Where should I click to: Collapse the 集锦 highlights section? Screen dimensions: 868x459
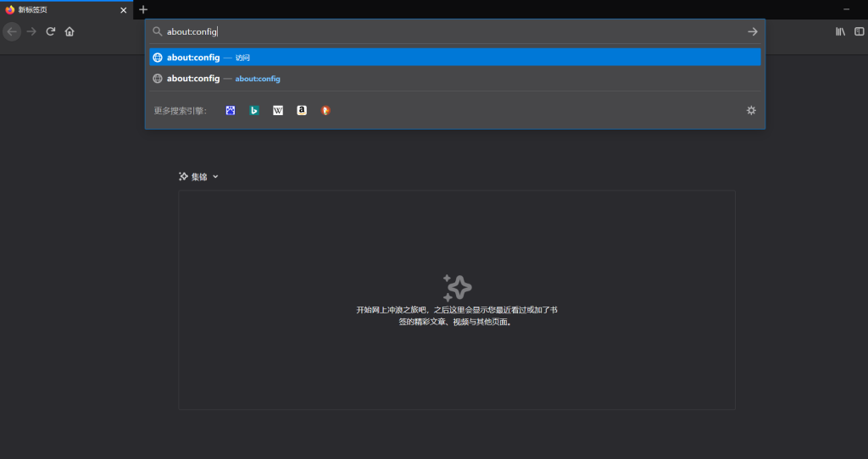click(199, 176)
